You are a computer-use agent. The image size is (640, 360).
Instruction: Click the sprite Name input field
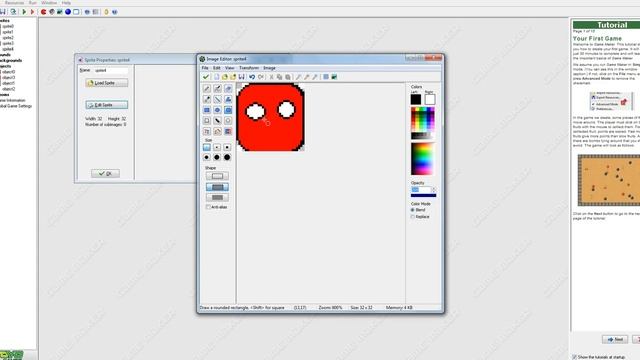[111, 70]
